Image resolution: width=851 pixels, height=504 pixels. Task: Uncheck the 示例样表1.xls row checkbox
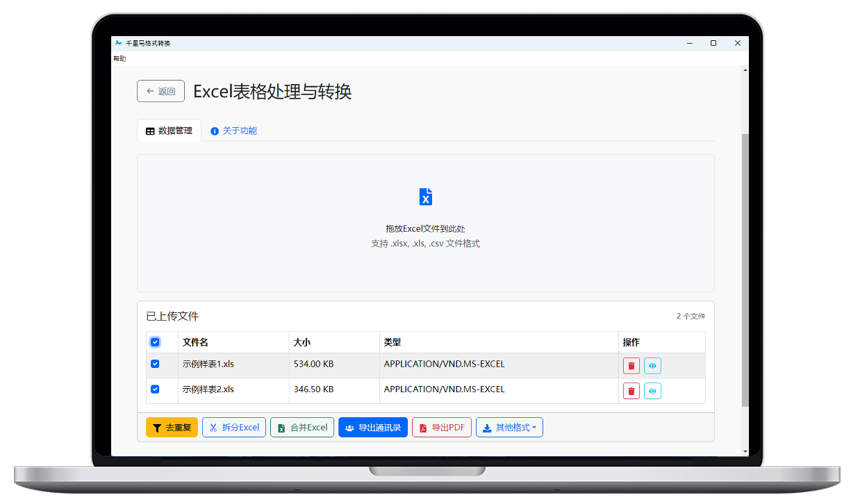pyautogui.click(x=155, y=364)
